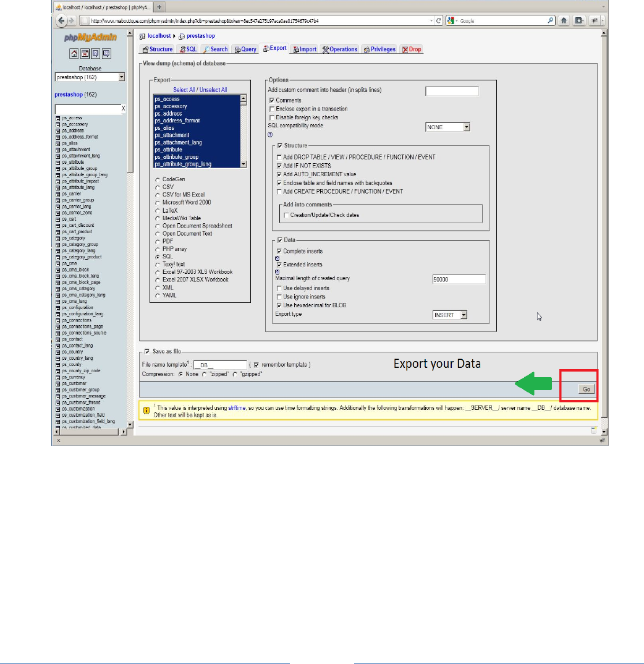This screenshot has width=644, height=664.
Task: Click the ps_customer table icon in sidebar
Action: (x=58, y=384)
